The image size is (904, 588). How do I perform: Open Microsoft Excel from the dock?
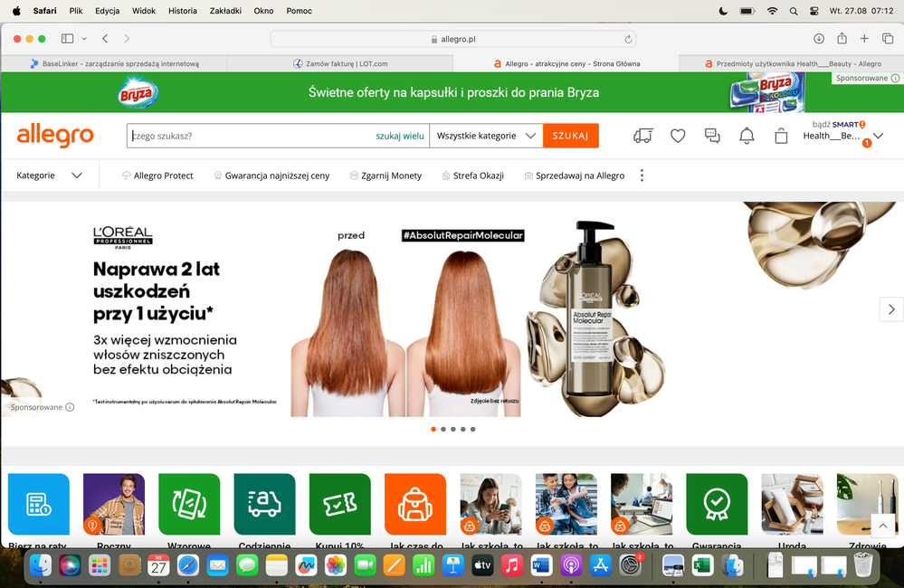point(703,566)
